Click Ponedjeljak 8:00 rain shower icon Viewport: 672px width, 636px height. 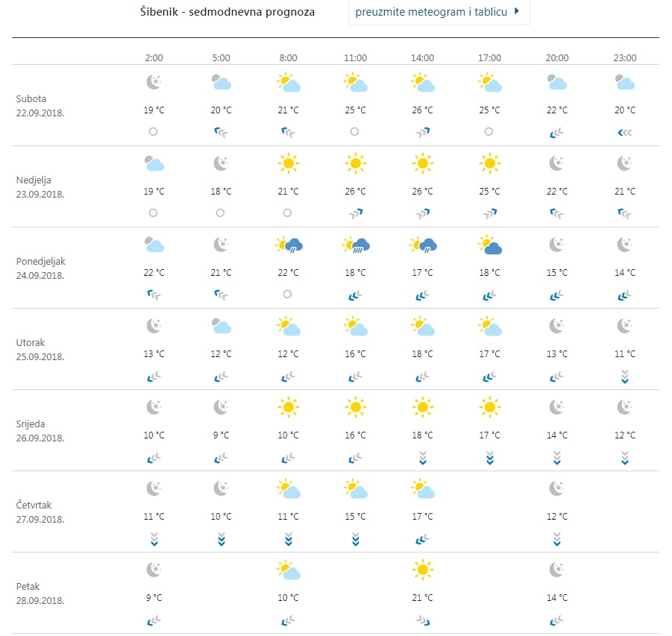click(x=289, y=245)
